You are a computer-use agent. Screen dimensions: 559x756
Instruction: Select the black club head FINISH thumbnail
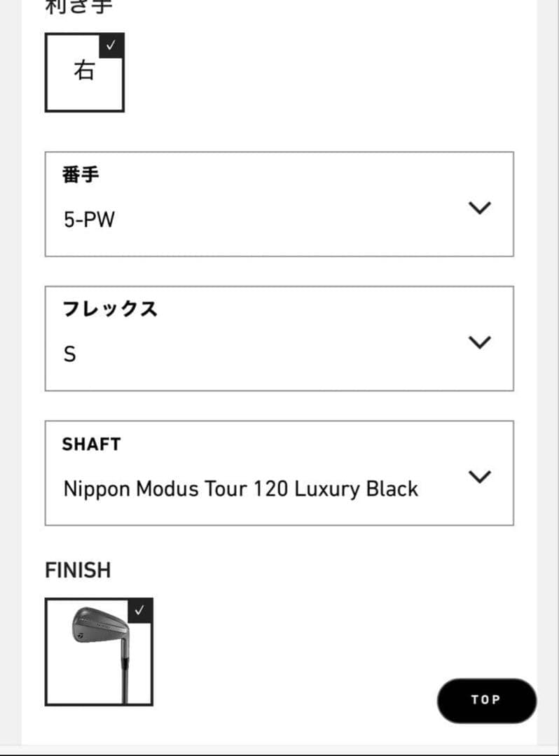[99, 652]
